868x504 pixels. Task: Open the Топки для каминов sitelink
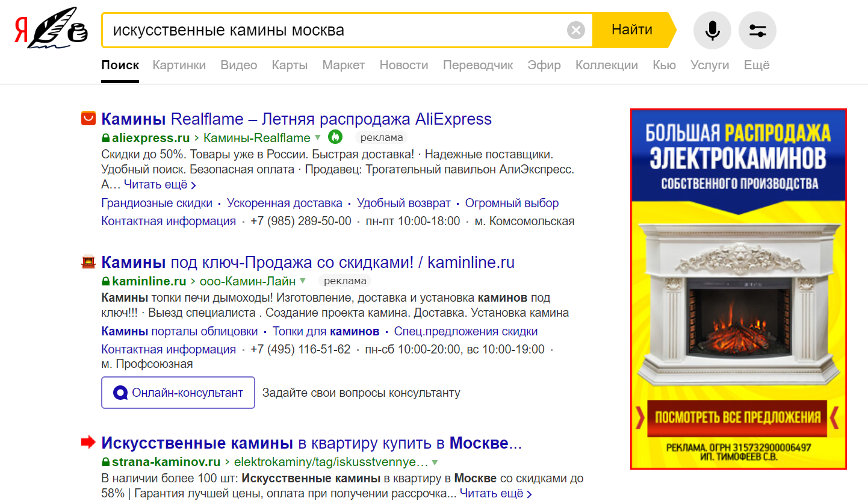(x=326, y=331)
